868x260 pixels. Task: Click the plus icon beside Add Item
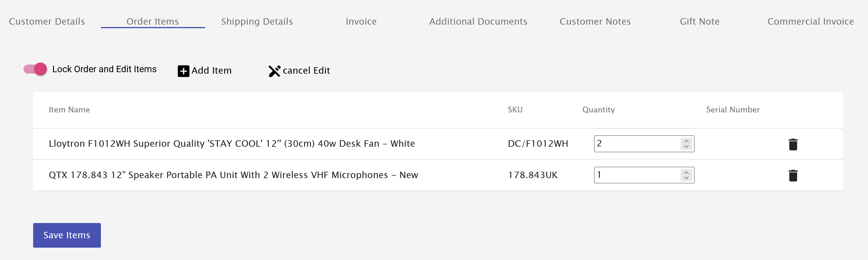[x=183, y=71]
